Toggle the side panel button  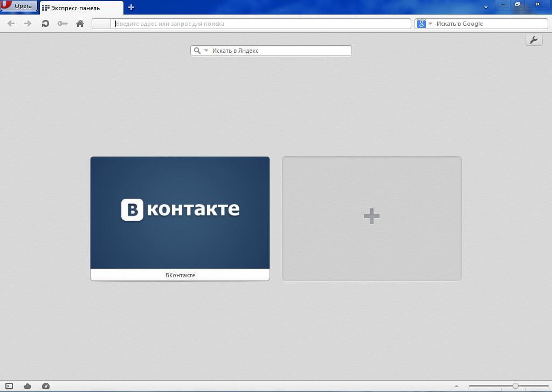(x=9, y=386)
